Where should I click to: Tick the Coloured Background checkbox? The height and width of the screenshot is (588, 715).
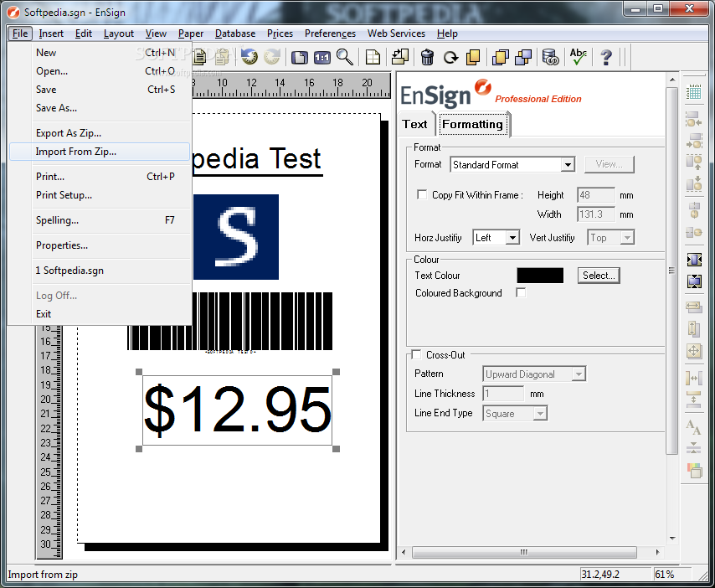pos(521,292)
